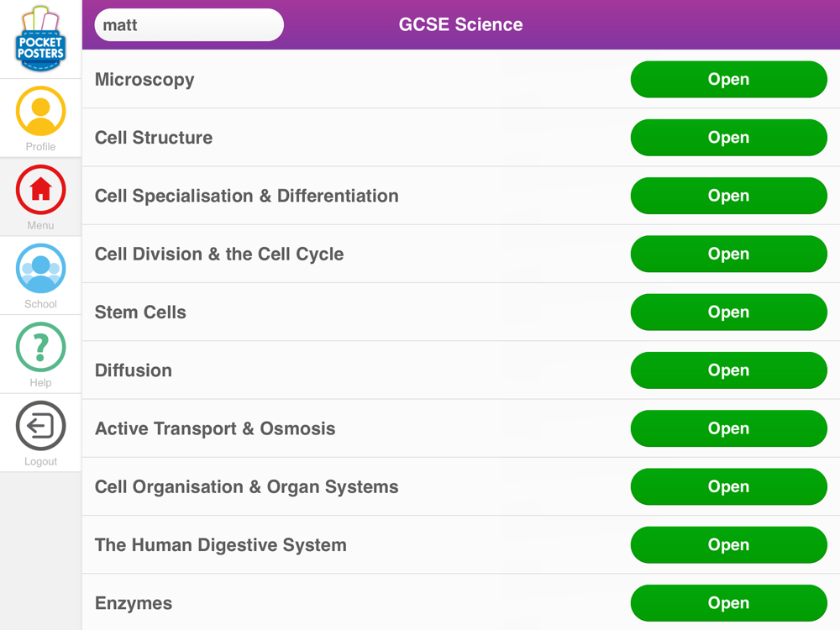Go to the Menu home icon
Viewport: 840px width, 630px height.
(x=40, y=190)
